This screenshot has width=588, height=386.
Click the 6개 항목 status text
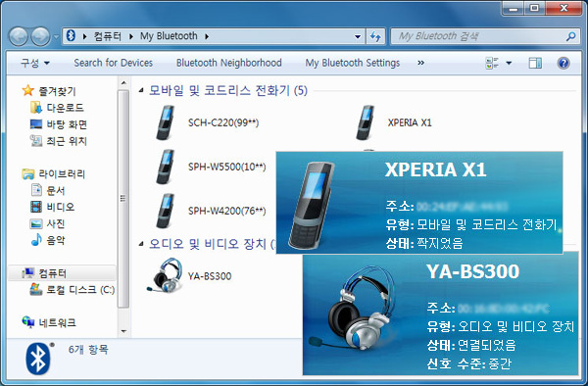88,350
